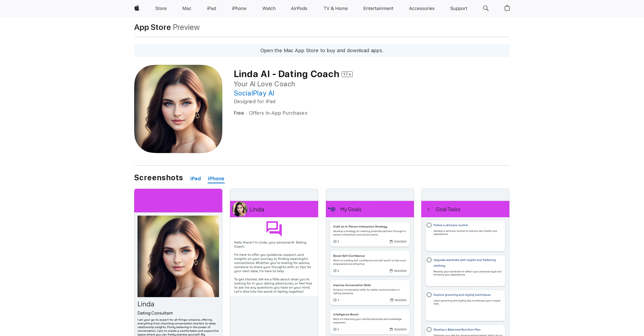Open the shopping bag icon
Screen dimensions: 644x336
(x=507, y=8)
